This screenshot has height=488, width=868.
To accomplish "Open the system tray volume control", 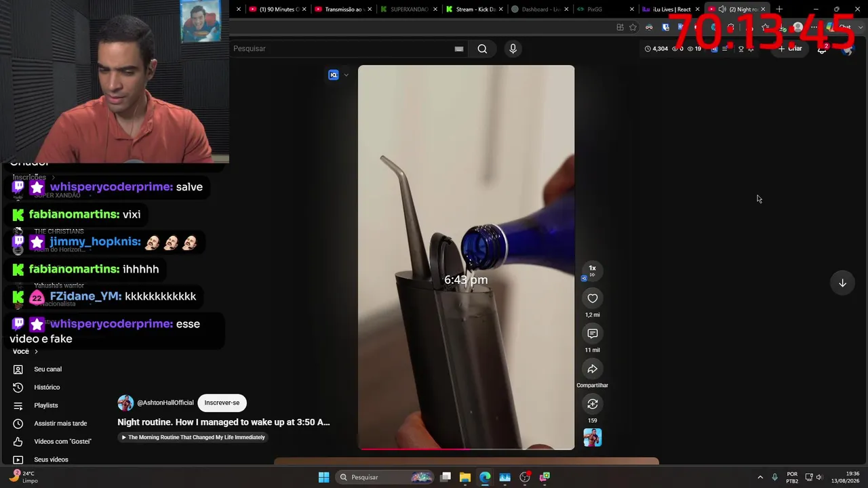I will (x=819, y=477).
